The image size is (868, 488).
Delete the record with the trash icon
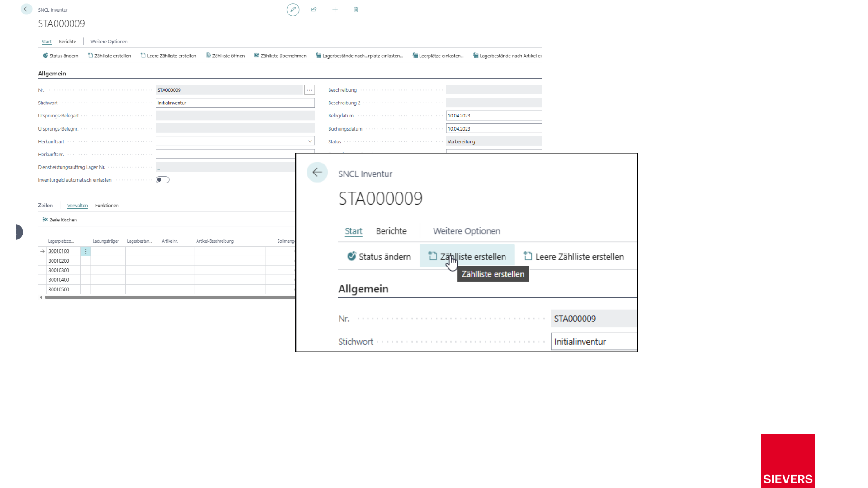click(356, 9)
